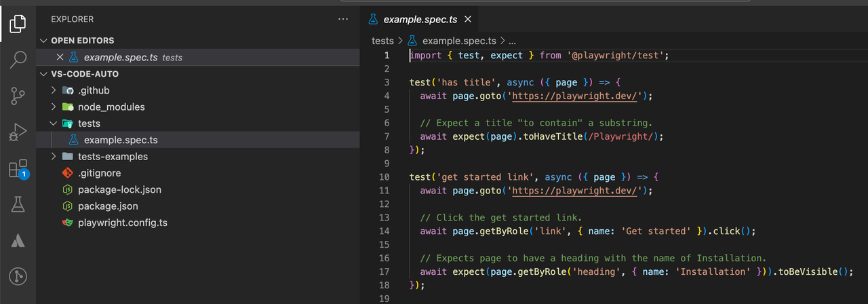Open the Atlassian activity bar icon
Image resolution: width=868 pixels, height=304 pixels.
click(18, 240)
